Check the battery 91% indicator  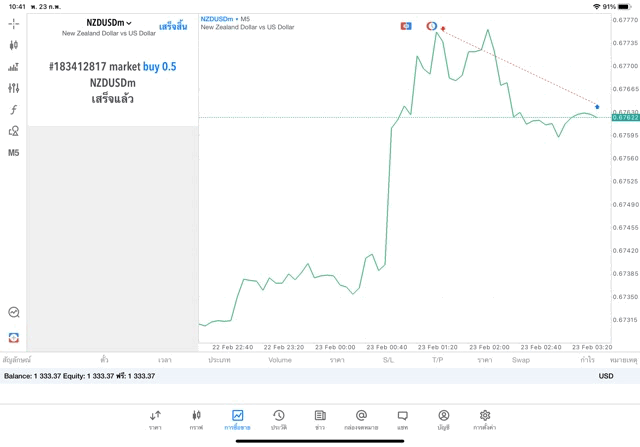click(618, 7)
